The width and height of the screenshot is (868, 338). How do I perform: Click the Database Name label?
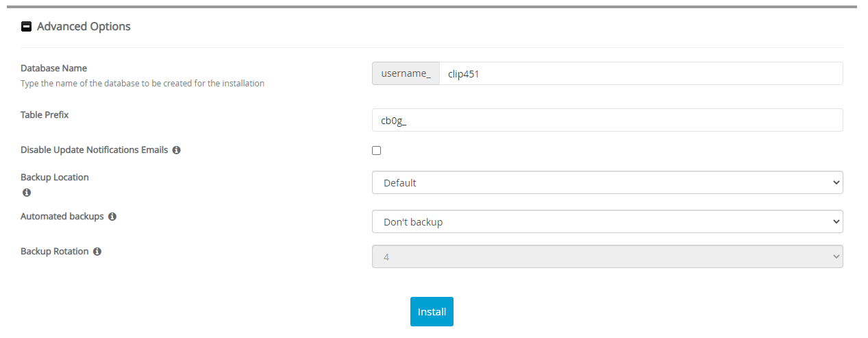(53, 69)
